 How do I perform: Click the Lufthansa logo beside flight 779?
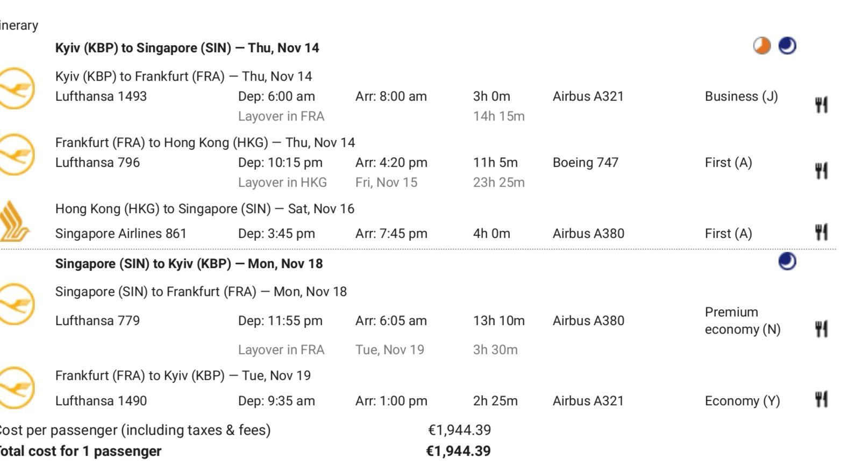[x=16, y=304]
